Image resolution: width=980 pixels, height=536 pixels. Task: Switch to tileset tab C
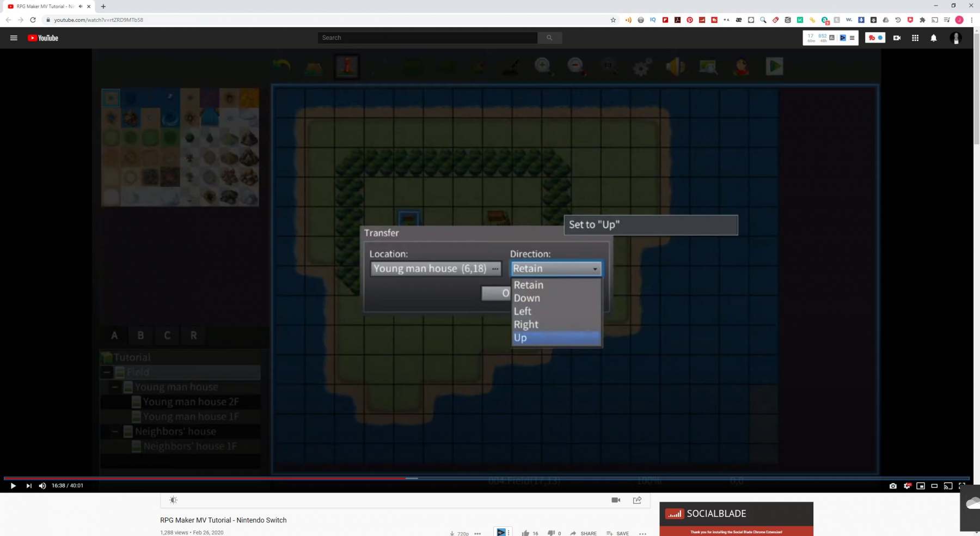click(167, 336)
